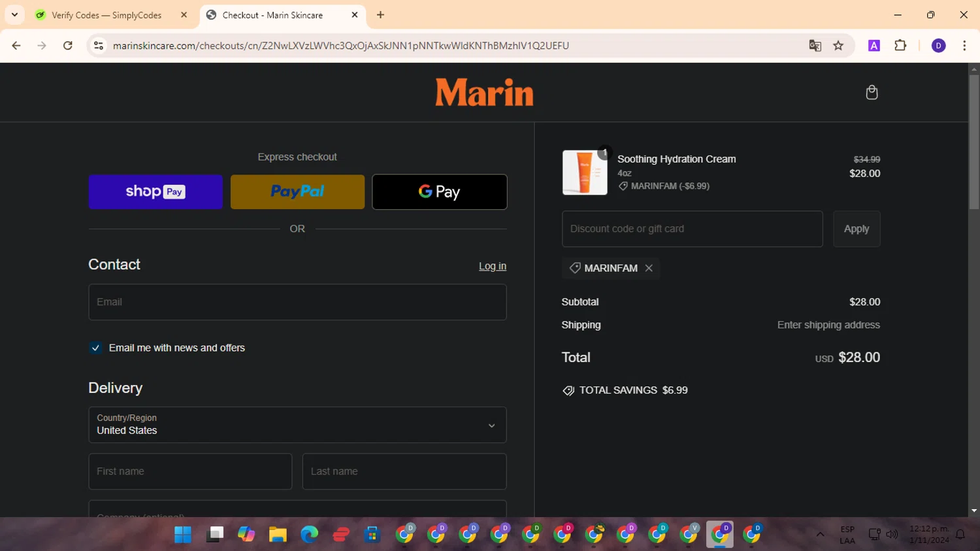Image resolution: width=980 pixels, height=551 pixels.
Task: Open File Explorer from the taskbar
Action: click(x=278, y=535)
